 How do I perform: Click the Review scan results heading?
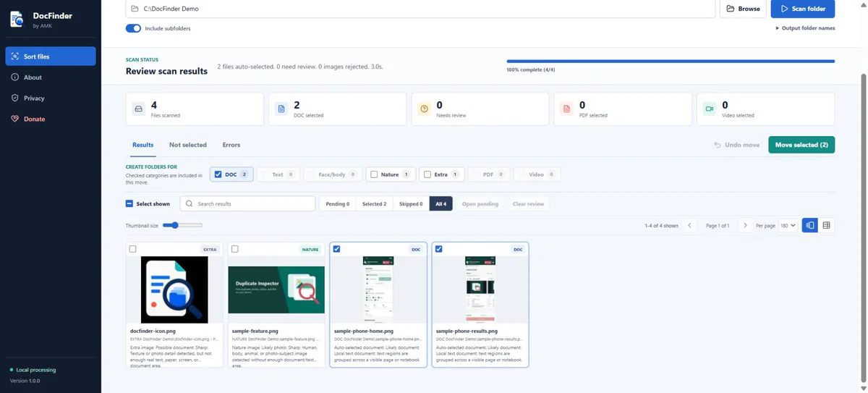(166, 71)
